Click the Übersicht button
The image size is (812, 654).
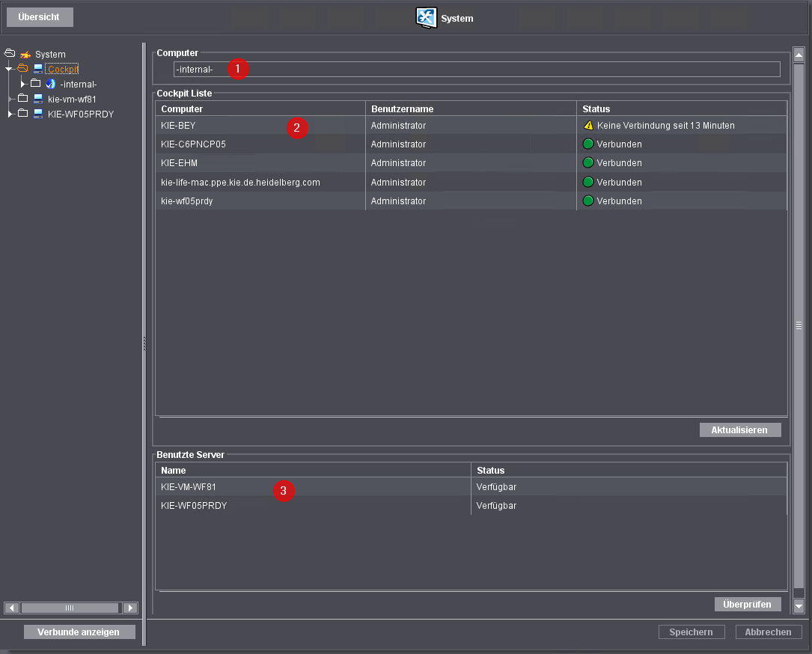click(x=40, y=17)
